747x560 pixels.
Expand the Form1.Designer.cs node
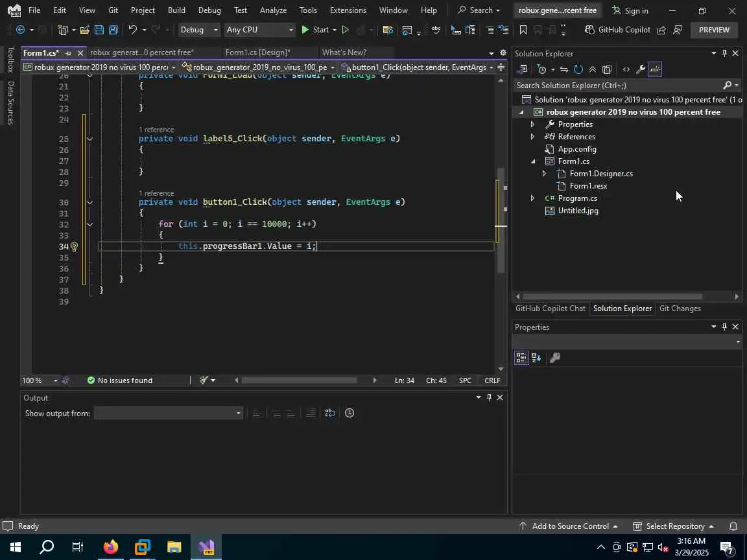(544, 174)
